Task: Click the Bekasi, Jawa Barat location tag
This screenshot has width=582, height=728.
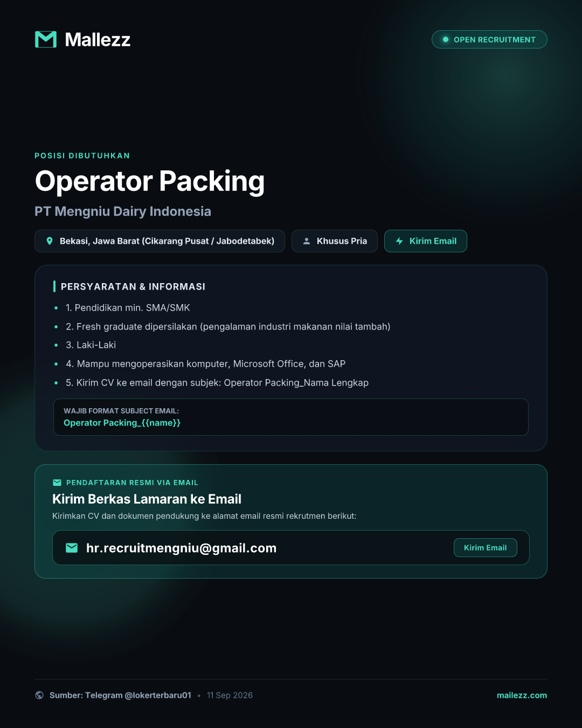Action: (160, 241)
